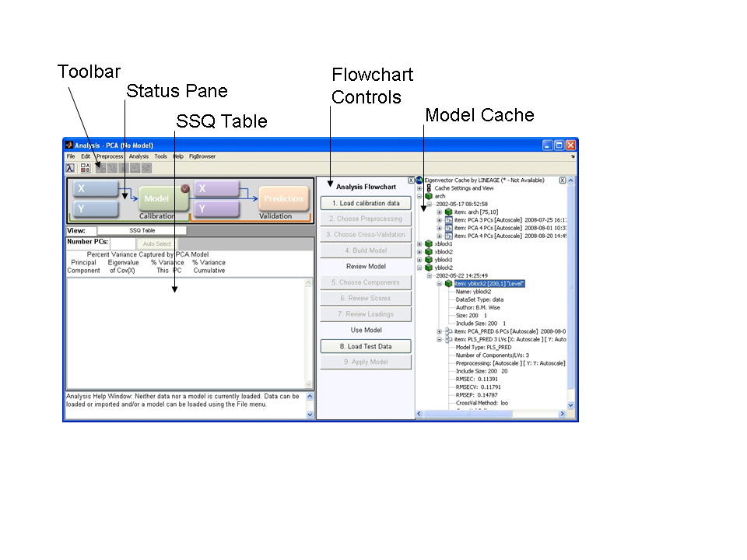Click the fifth grayed-out toolbar icon
The width and height of the screenshot is (747, 560).
pyautogui.click(x=147, y=168)
